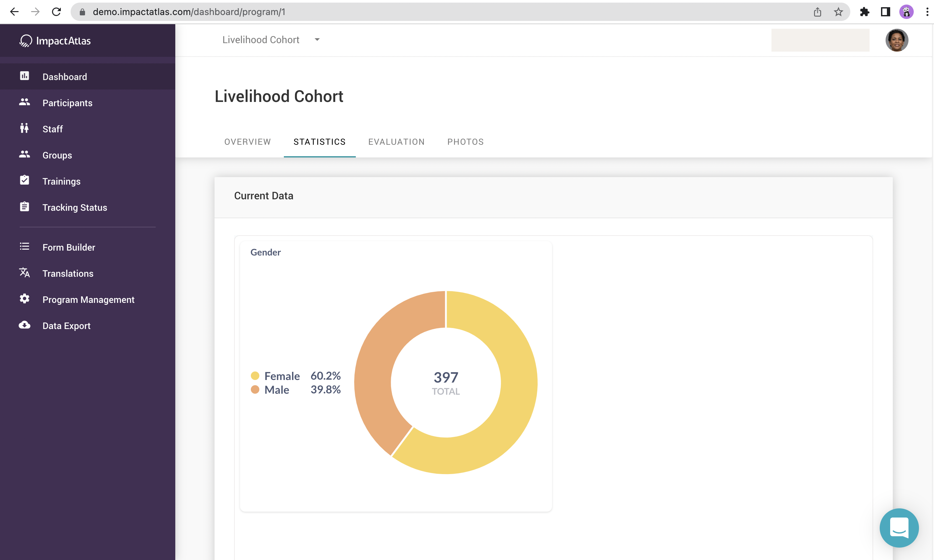Click the Female yellow legend swatch
This screenshot has width=934, height=560.
pos(255,376)
